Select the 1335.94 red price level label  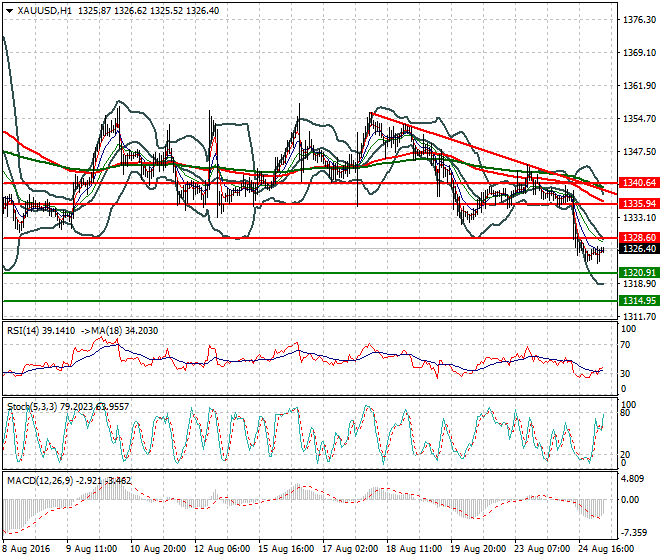click(638, 203)
